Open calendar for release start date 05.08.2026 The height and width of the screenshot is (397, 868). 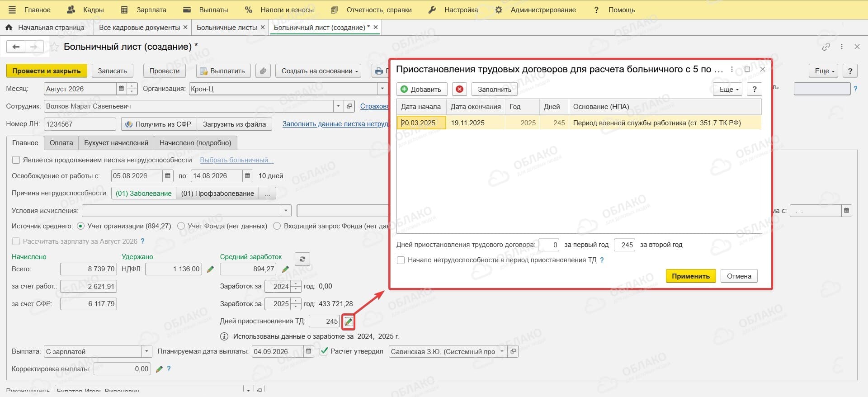click(x=168, y=176)
